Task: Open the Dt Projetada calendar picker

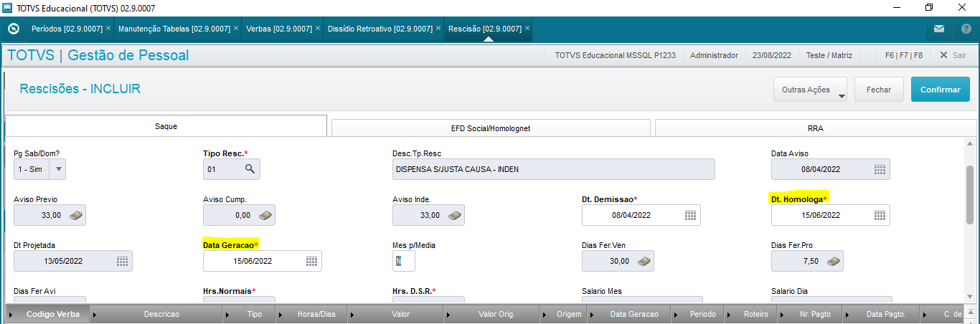Action: pyautogui.click(x=122, y=261)
